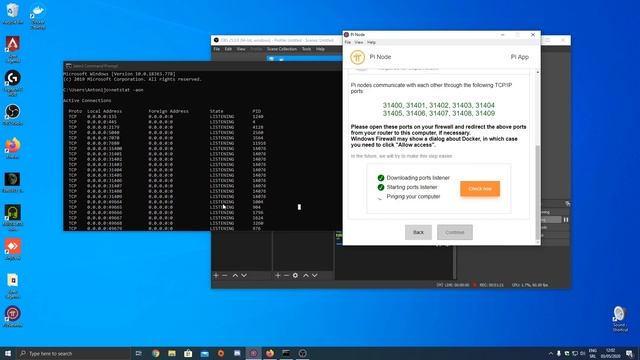Image resolution: width=640 pixels, height=360 pixels.
Task: Click the PID 1240 entry in Command Prompt
Action: (x=258, y=116)
